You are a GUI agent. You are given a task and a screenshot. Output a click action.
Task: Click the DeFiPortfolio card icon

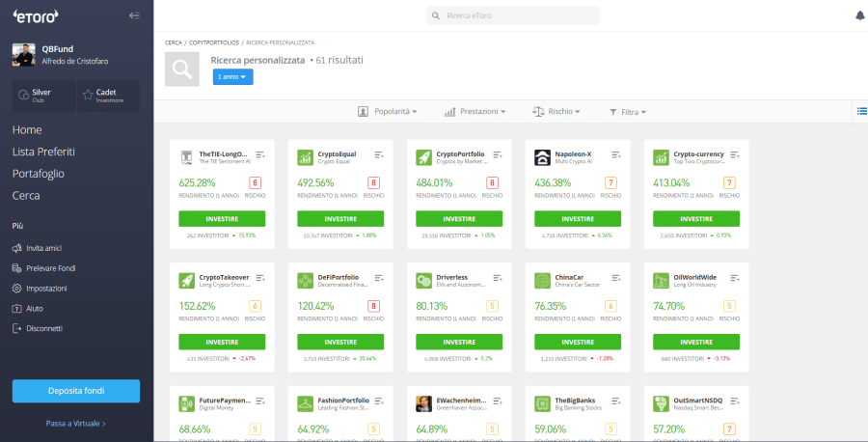pos(306,280)
